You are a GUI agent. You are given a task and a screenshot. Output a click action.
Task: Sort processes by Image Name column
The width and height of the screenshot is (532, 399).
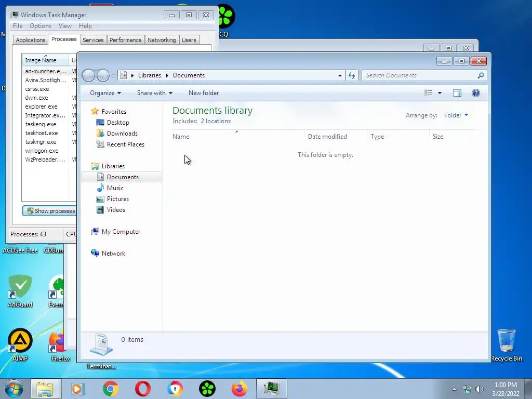(x=45, y=60)
